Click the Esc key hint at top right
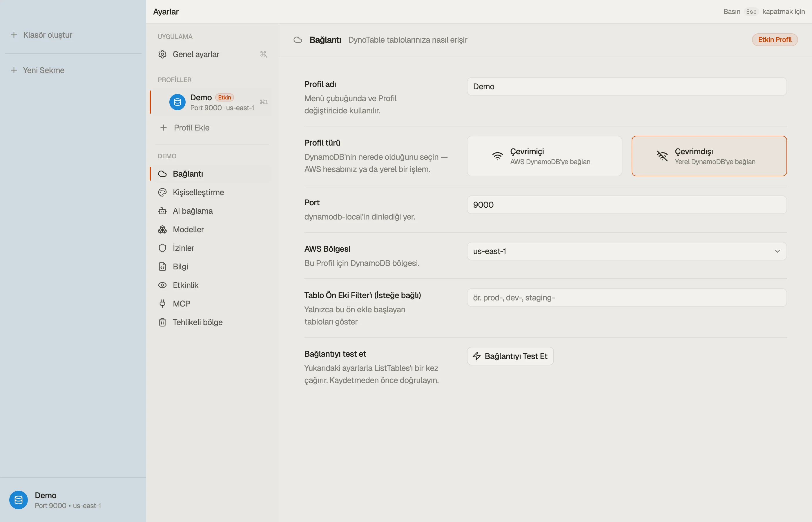Image resolution: width=812 pixels, height=522 pixels. [751, 12]
